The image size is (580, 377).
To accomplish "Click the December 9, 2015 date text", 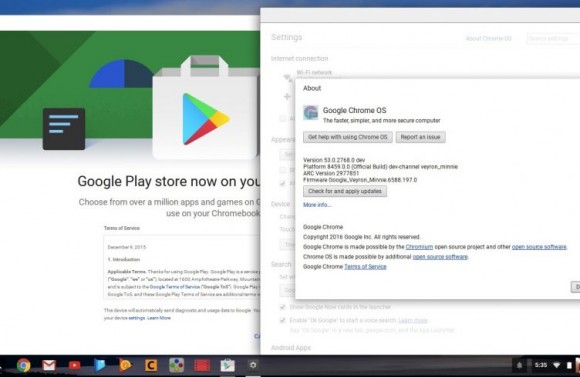I will coord(127,247).
